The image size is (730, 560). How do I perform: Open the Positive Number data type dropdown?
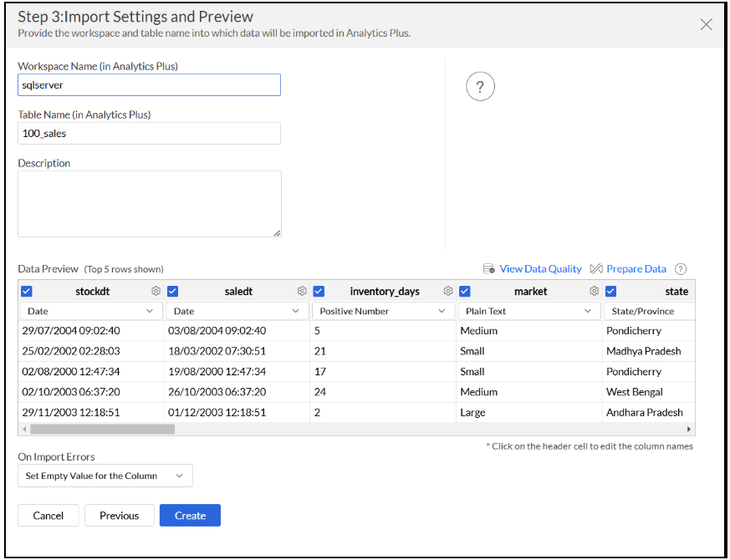click(383, 311)
